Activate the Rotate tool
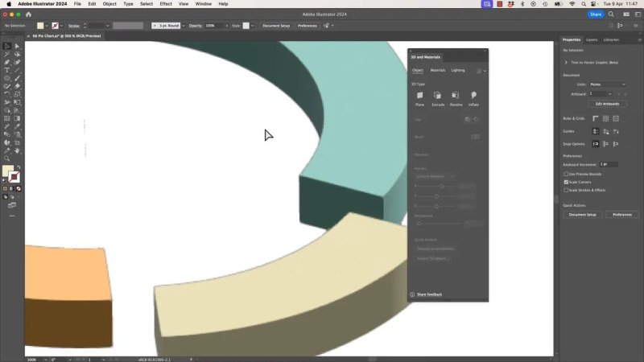 coord(7,94)
